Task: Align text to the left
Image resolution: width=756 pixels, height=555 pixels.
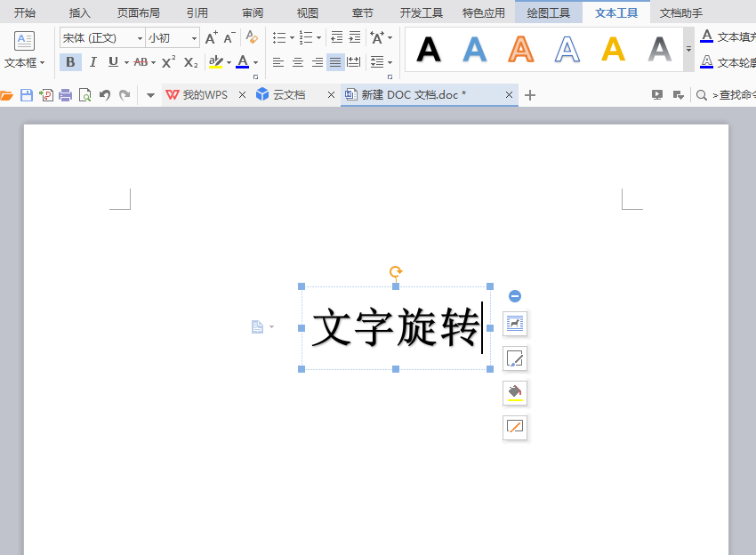Action: [x=278, y=62]
